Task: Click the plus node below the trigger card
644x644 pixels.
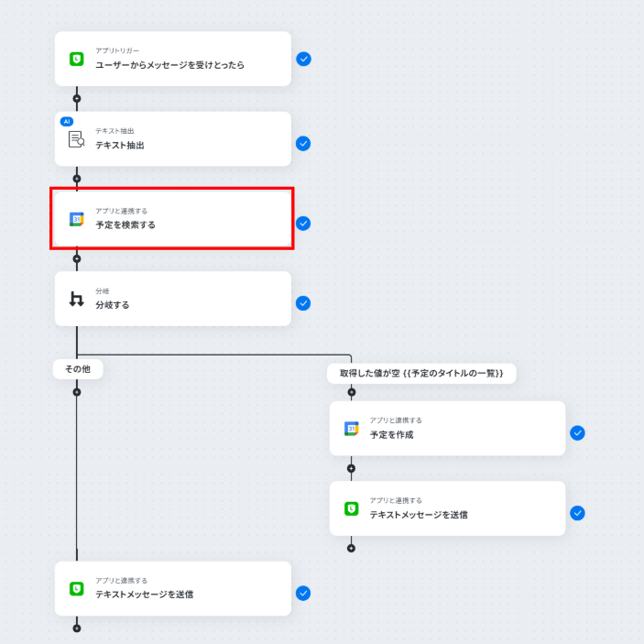Action: (x=77, y=98)
